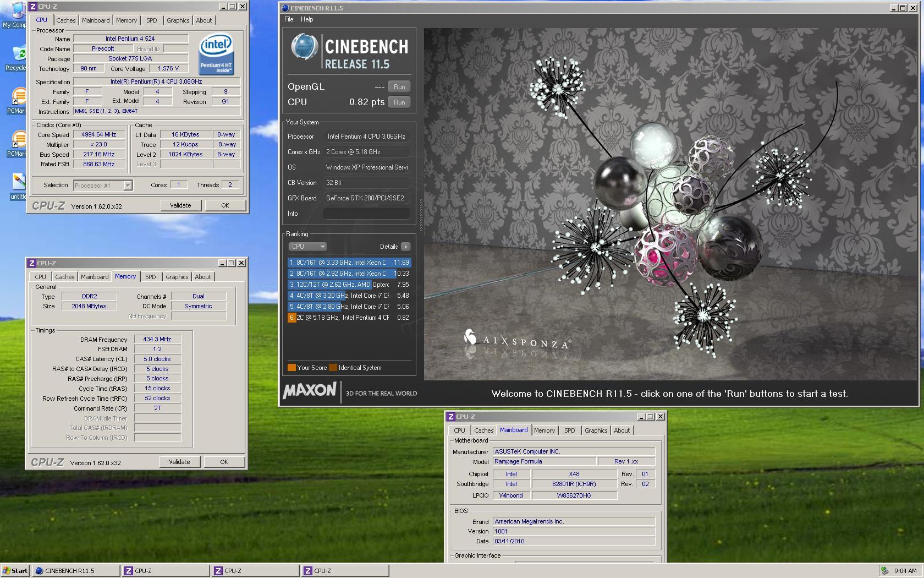
Task: Click the system tray safely remove icon
Action: [x=884, y=571]
